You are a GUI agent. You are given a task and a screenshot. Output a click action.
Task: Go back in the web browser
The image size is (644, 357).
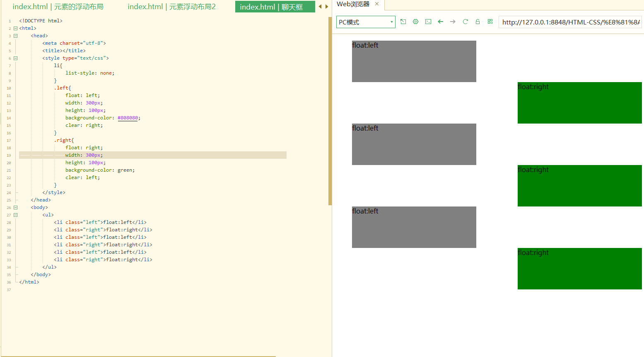click(x=441, y=22)
